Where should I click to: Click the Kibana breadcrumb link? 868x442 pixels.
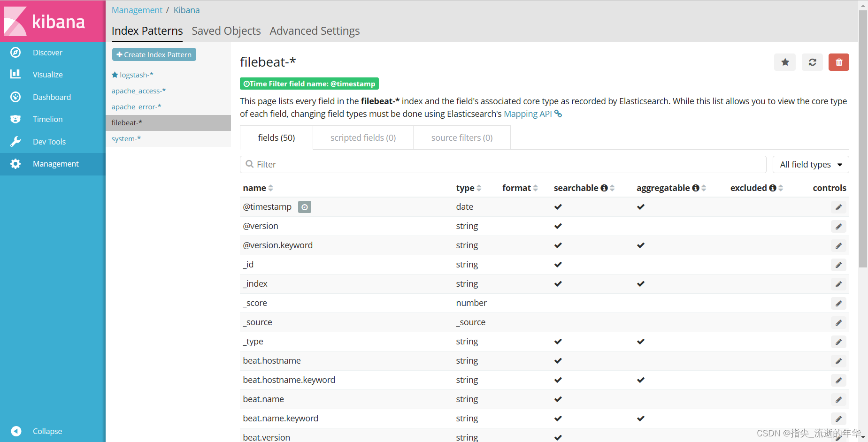coord(186,10)
